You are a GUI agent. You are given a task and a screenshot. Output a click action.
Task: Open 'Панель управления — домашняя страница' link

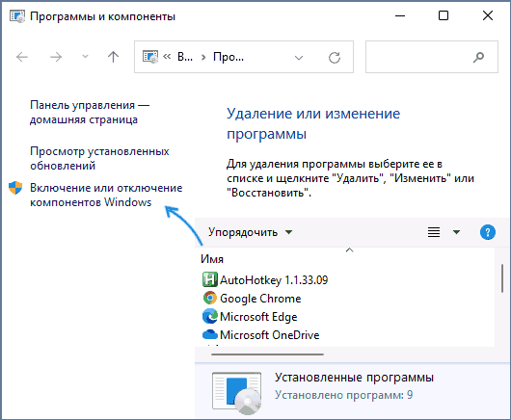pyautogui.click(x=90, y=113)
